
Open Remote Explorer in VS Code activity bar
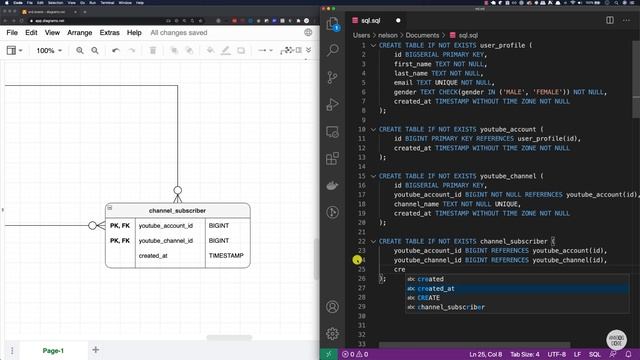click(x=333, y=131)
